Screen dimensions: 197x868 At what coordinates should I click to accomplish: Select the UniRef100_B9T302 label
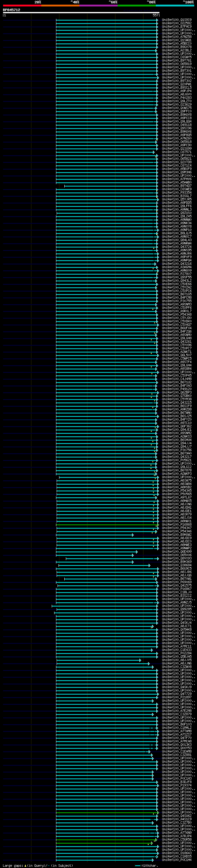[177, 81]
